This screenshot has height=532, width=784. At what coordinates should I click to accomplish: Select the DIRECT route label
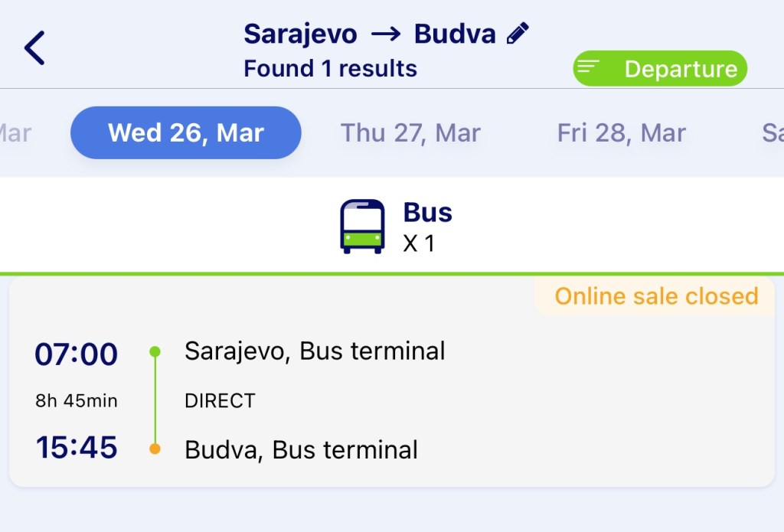click(220, 400)
